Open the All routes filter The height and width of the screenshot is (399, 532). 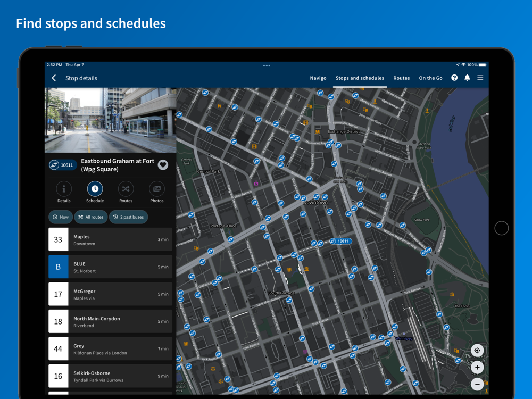tap(91, 217)
